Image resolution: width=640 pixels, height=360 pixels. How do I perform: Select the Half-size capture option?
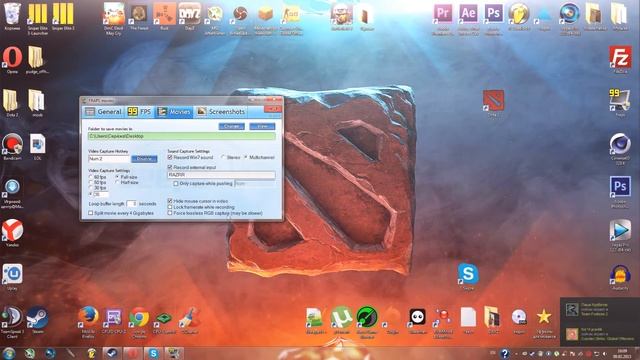point(117,182)
